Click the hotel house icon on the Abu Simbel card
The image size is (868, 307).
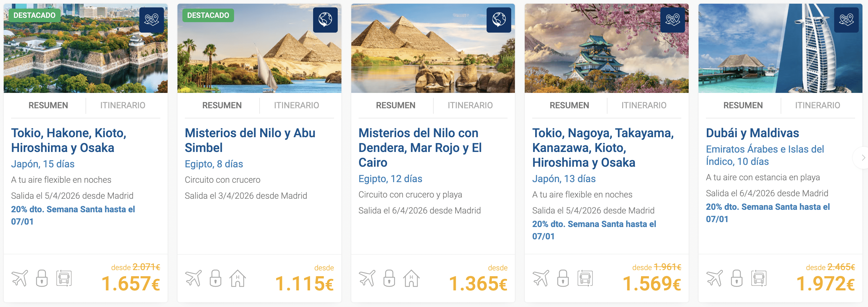(x=237, y=278)
